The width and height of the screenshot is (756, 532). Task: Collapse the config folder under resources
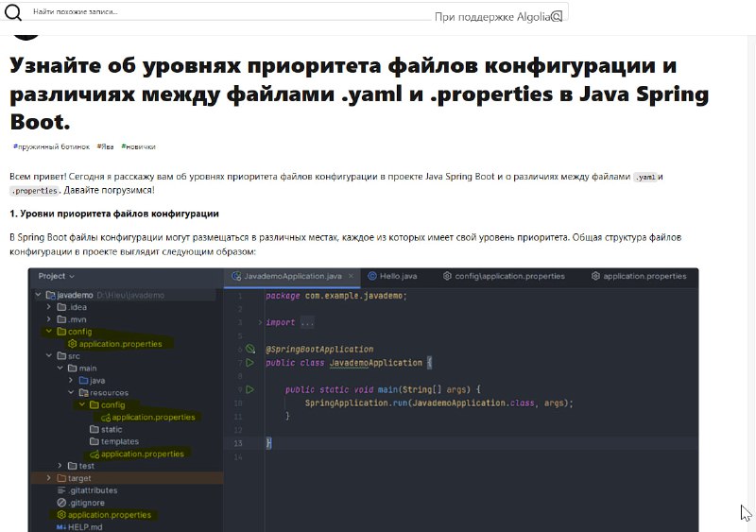pyautogui.click(x=82, y=404)
